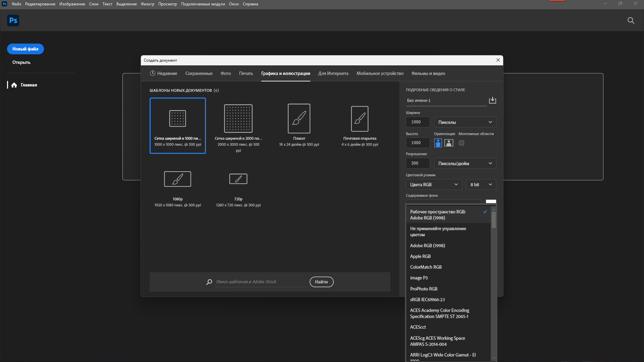Switch to the Для Интернета tab
This screenshot has height=362, width=644.
tap(333, 73)
